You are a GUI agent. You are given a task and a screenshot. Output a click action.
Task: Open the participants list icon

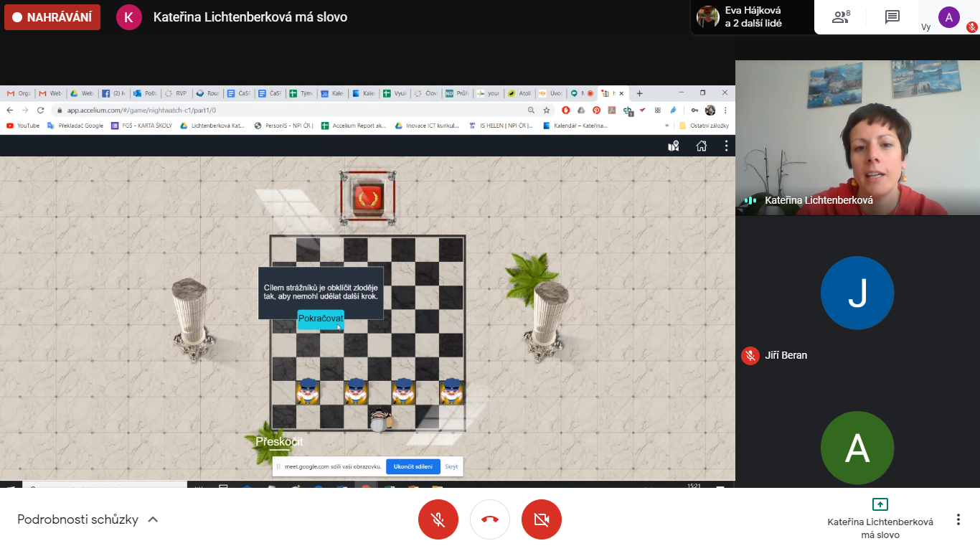tap(840, 17)
